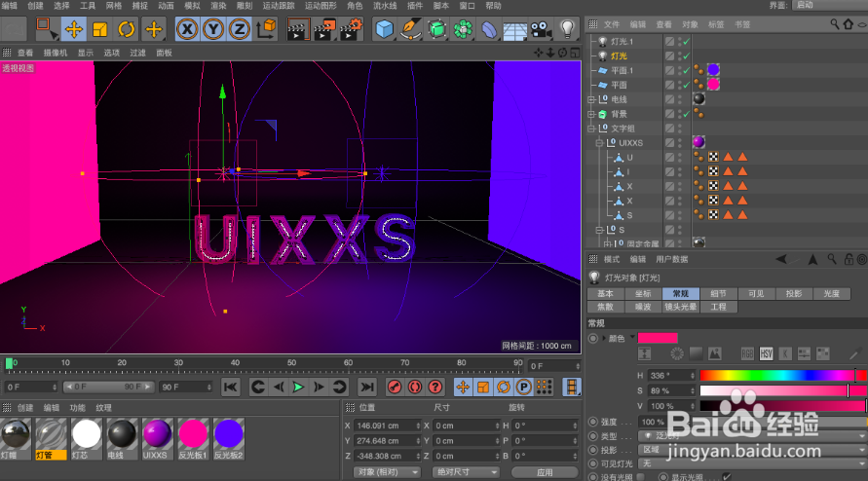Image resolution: width=868 pixels, height=481 pixels.
Task: Collapse the UIXXS group
Action: click(x=599, y=143)
